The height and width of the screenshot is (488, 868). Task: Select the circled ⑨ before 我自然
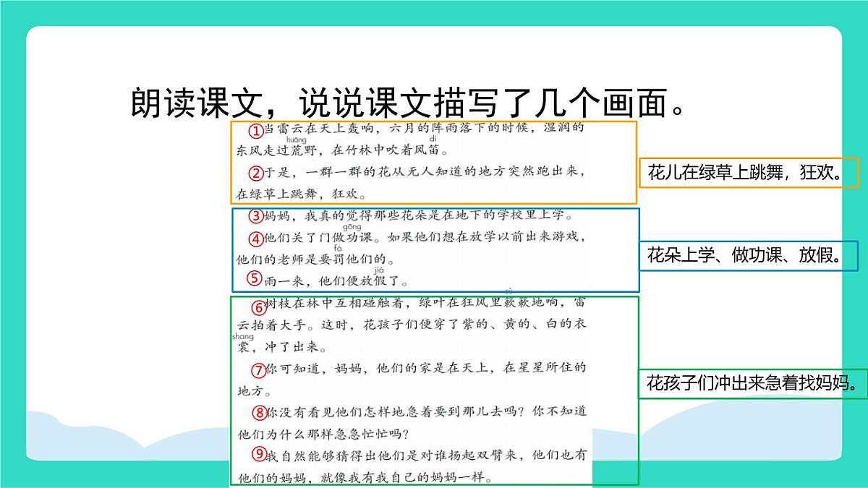coord(259,454)
